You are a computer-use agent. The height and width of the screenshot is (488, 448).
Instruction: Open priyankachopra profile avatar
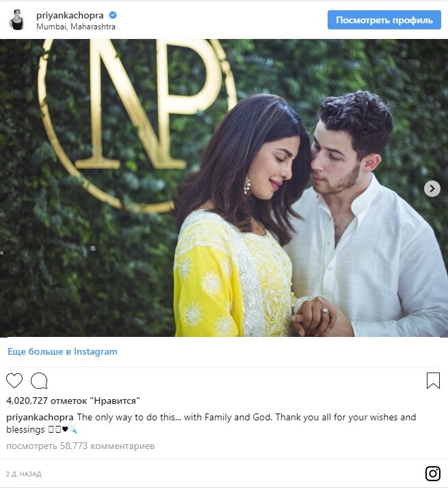coord(17,20)
